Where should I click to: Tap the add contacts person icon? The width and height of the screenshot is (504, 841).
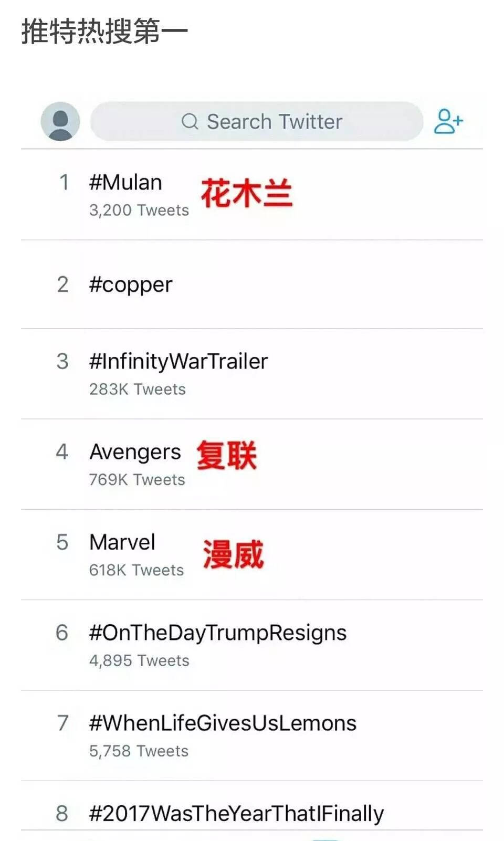tap(448, 121)
